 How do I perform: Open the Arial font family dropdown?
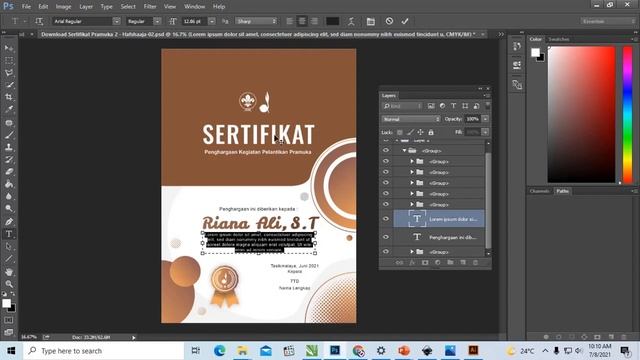116,21
